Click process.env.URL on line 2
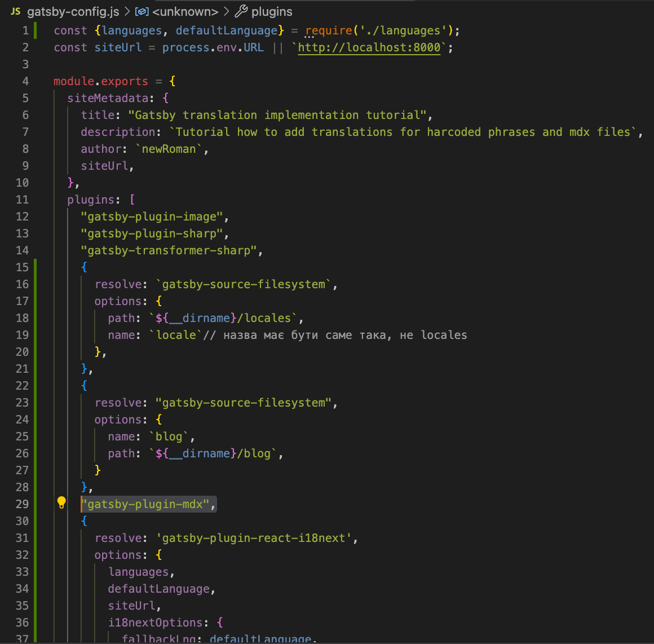This screenshot has height=644, width=654. point(213,47)
